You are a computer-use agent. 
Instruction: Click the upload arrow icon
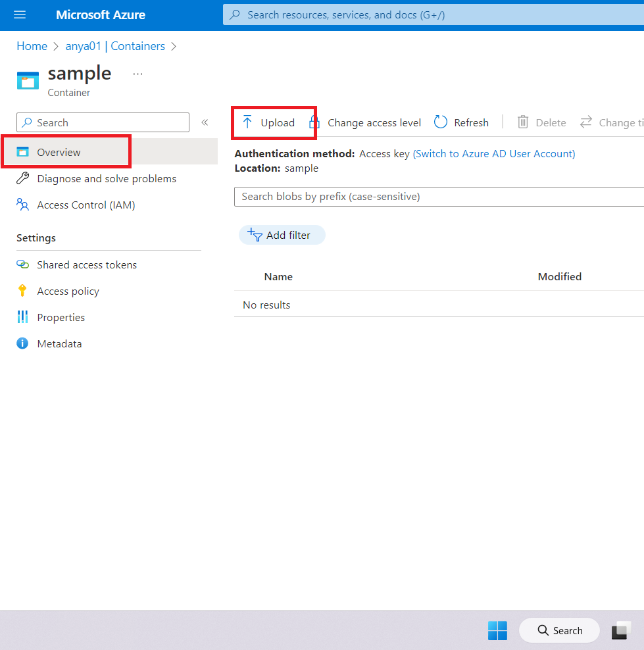coord(247,122)
